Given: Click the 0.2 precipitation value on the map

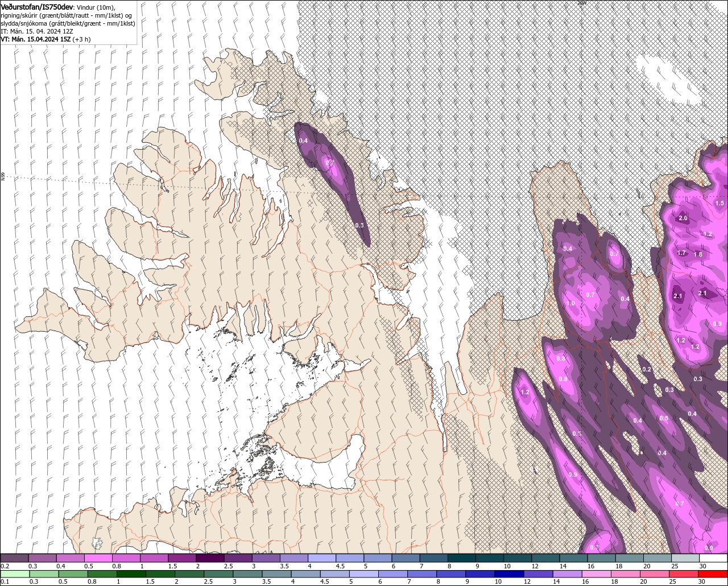Looking at the screenshot, I should pyautogui.click(x=647, y=370).
